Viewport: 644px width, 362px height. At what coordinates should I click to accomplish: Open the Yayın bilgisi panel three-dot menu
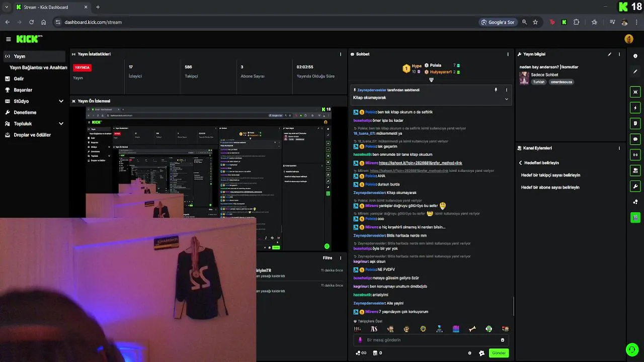coord(619,54)
